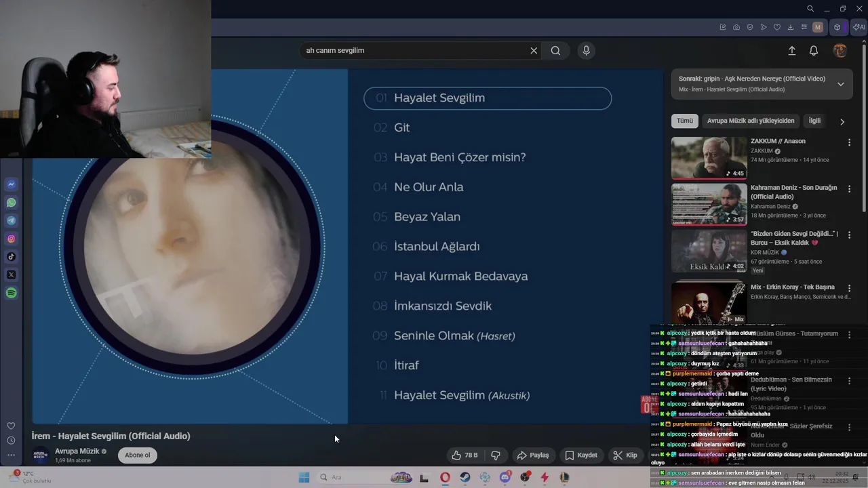Open Mix - Erkin Koray - Tek Başına
This screenshot has height=488, width=868.
coord(792,287)
